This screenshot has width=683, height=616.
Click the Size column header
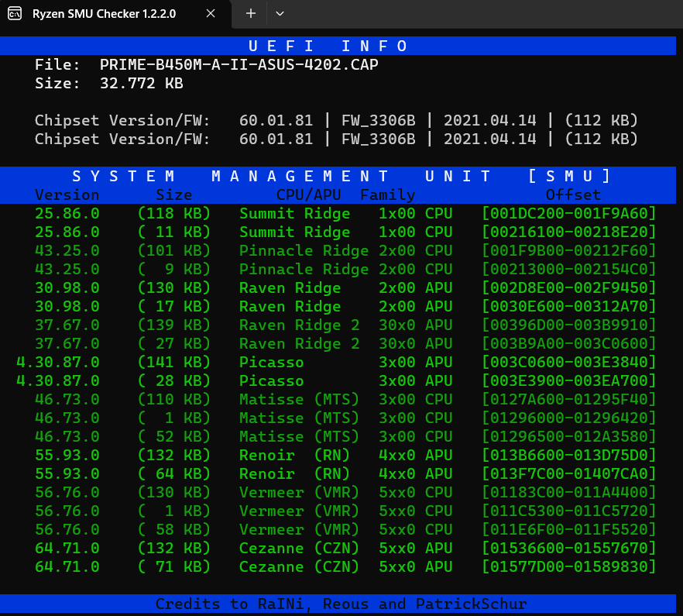click(x=173, y=194)
